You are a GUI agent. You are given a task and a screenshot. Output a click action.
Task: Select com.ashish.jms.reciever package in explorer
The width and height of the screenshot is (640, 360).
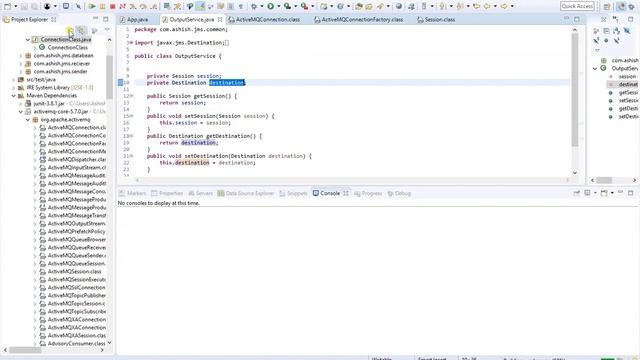click(x=62, y=64)
